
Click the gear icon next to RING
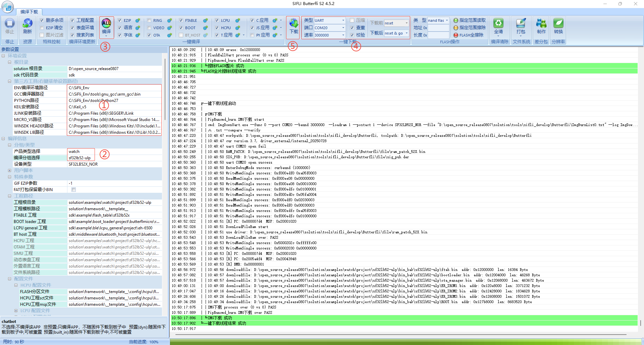169,20
